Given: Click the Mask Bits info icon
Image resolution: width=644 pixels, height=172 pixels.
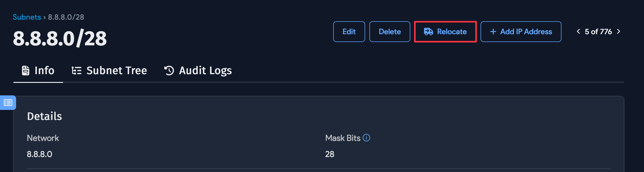Looking at the screenshot, I should 366,138.
